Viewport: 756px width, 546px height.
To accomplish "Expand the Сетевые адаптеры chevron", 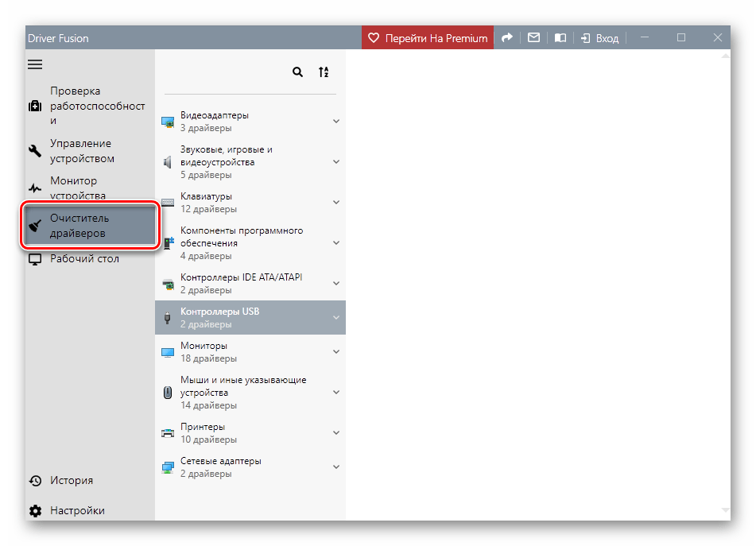I will 335,467.
